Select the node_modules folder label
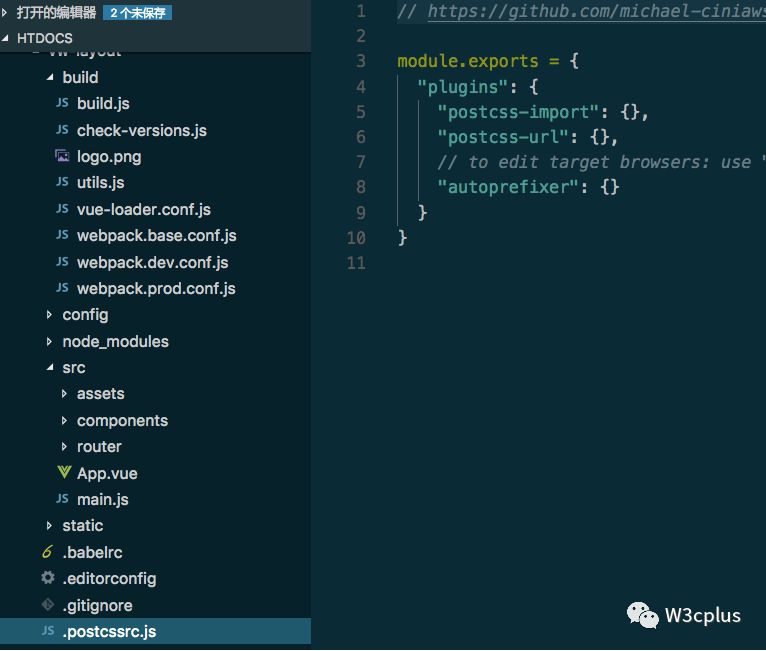This screenshot has width=766, height=651. click(x=115, y=341)
